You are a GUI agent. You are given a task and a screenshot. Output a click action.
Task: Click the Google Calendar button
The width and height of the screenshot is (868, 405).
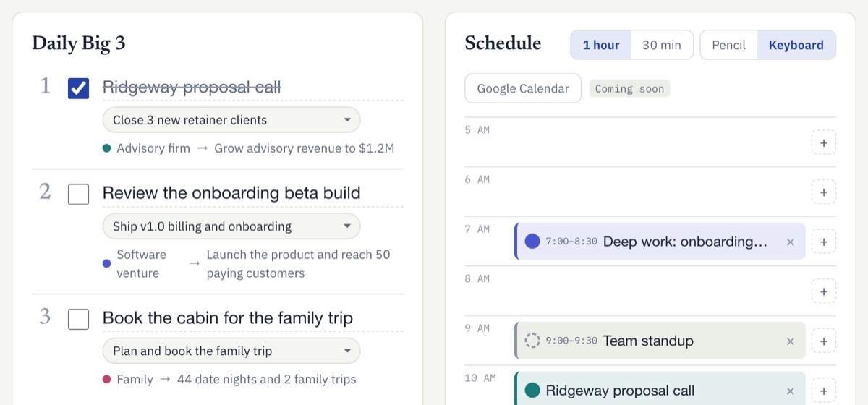523,88
